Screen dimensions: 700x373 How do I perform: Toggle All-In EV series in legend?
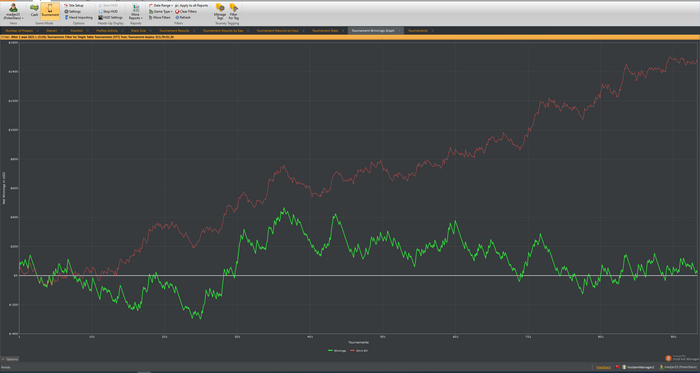click(x=360, y=351)
